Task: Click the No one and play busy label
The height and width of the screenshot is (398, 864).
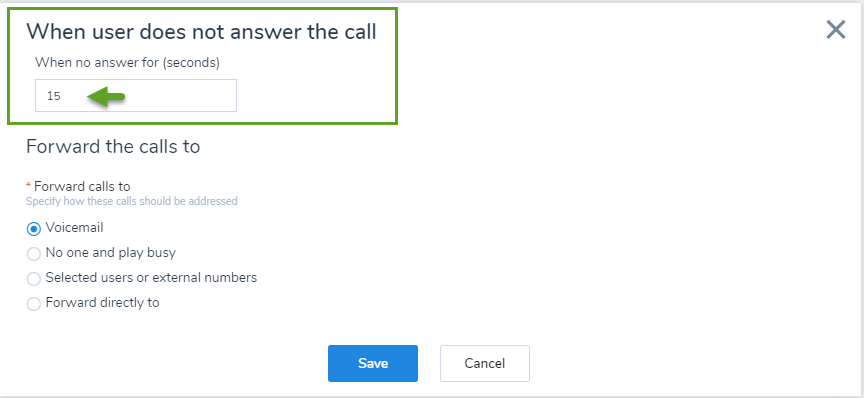Action: (111, 252)
